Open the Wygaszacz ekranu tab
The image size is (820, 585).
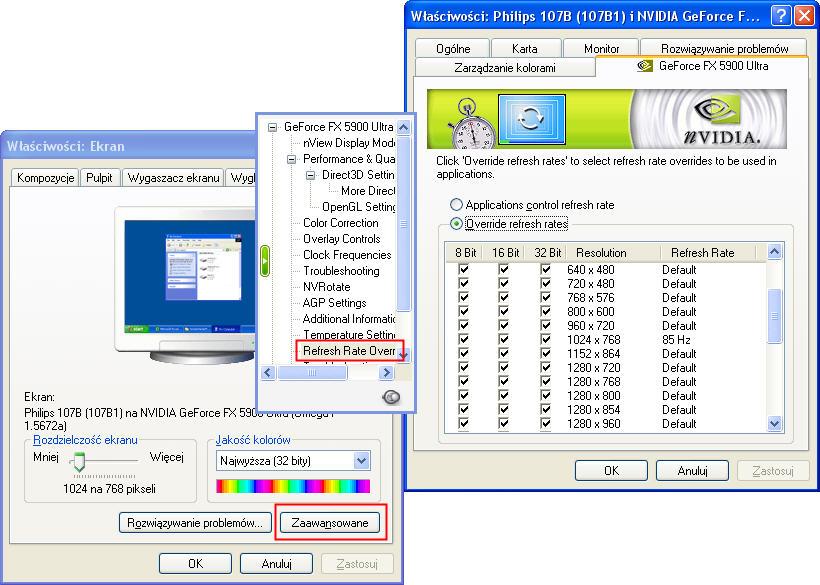[173, 178]
